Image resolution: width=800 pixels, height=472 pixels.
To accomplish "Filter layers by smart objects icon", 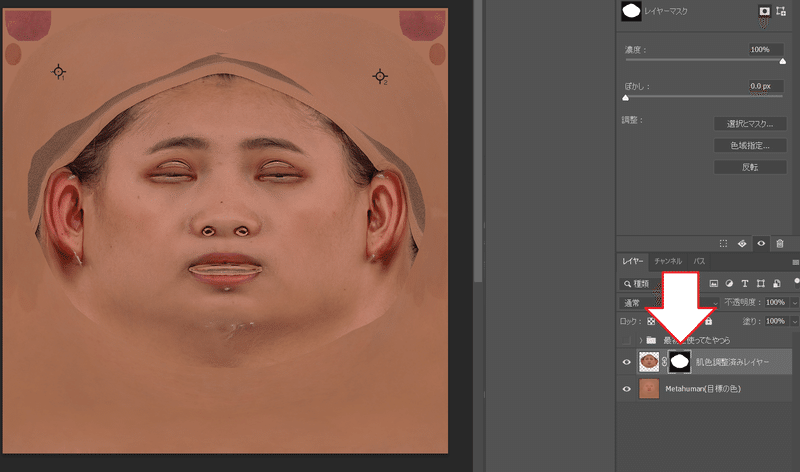I will (x=777, y=283).
